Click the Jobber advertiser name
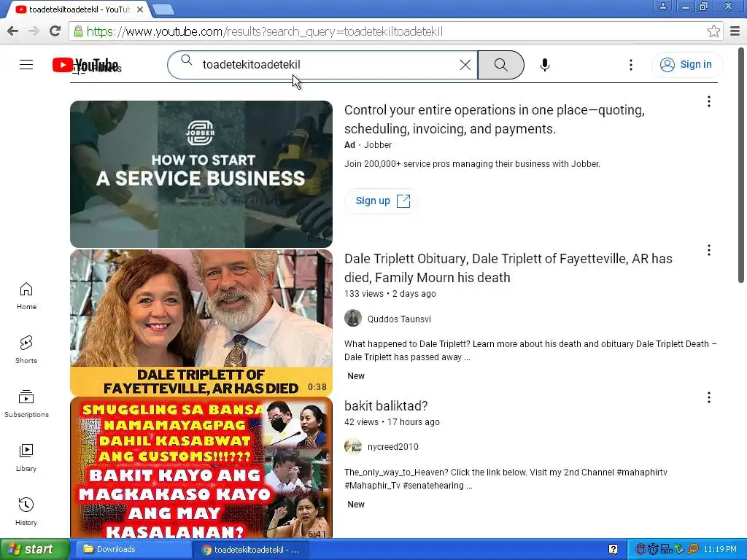 (x=378, y=145)
